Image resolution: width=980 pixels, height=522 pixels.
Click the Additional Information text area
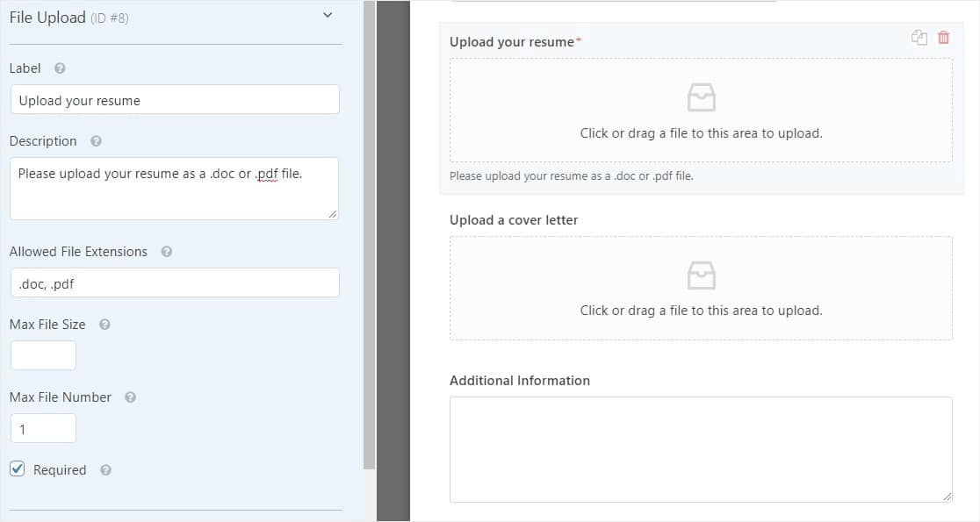pyautogui.click(x=701, y=447)
